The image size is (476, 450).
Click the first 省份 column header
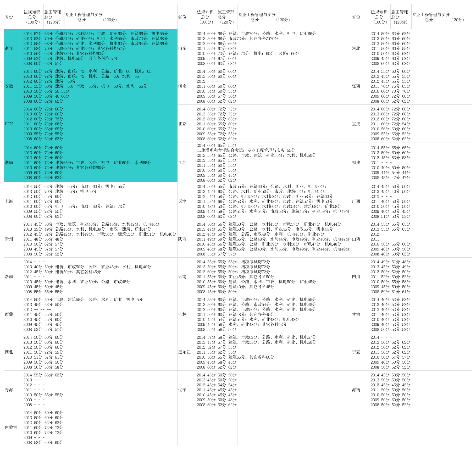tap(13, 17)
